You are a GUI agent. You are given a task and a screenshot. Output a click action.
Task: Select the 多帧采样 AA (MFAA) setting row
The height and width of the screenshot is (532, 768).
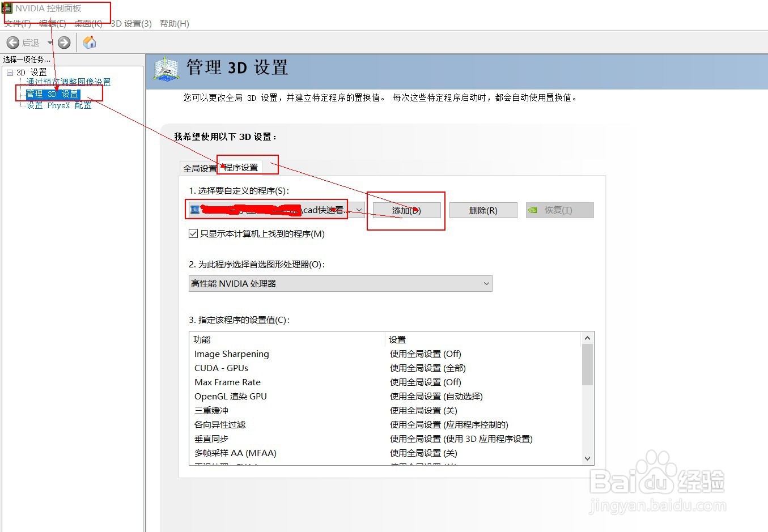(385, 453)
